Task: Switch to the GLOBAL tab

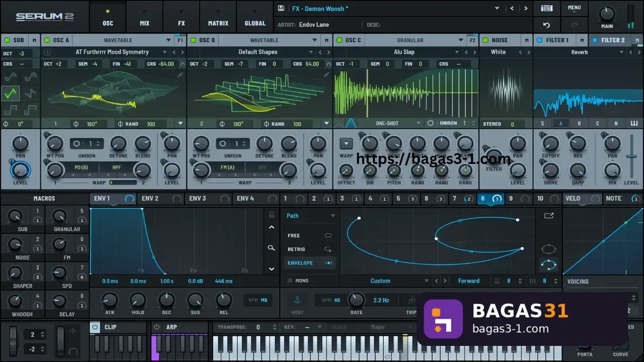Action: pyautogui.click(x=255, y=17)
